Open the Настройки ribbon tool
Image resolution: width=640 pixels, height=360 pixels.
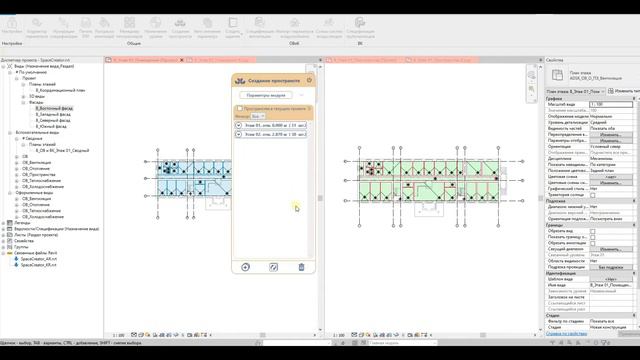12,27
